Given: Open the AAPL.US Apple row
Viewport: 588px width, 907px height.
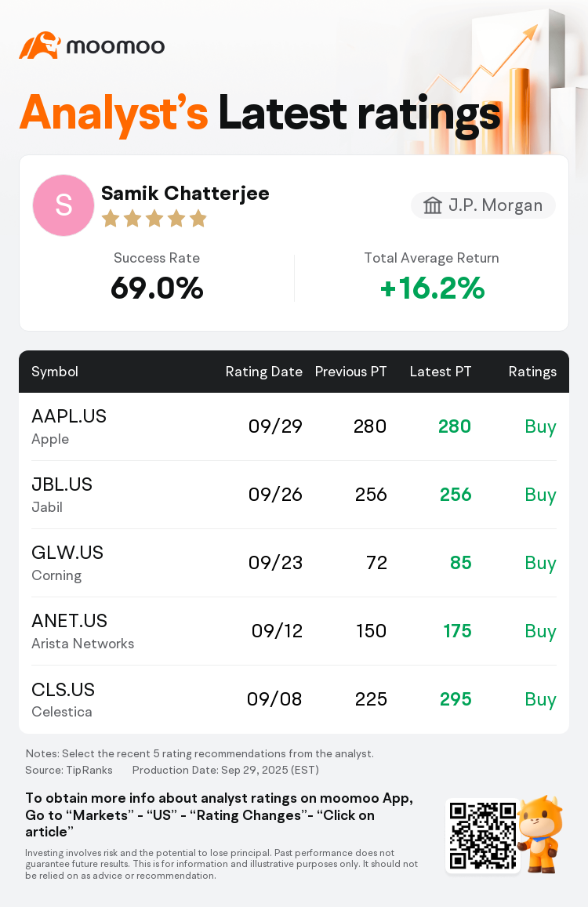Looking at the screenshot, I should tap(294, 426).
